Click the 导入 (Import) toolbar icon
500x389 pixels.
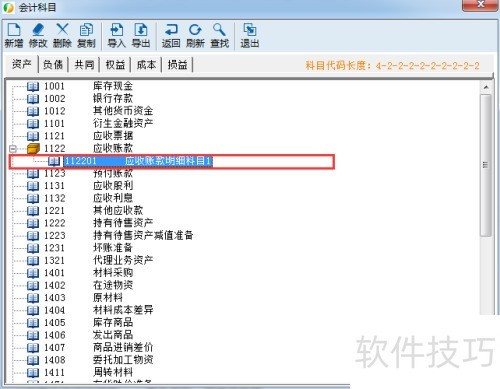(117, 35)
